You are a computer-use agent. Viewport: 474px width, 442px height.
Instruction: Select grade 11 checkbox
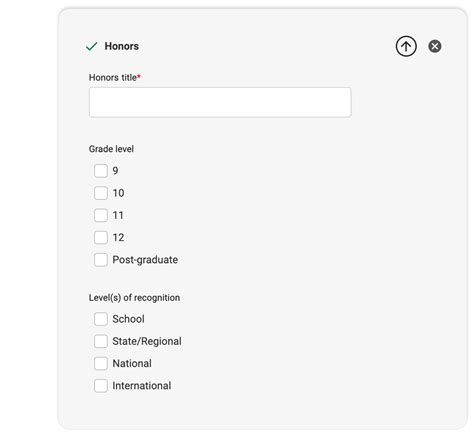[x=101, y=215]
